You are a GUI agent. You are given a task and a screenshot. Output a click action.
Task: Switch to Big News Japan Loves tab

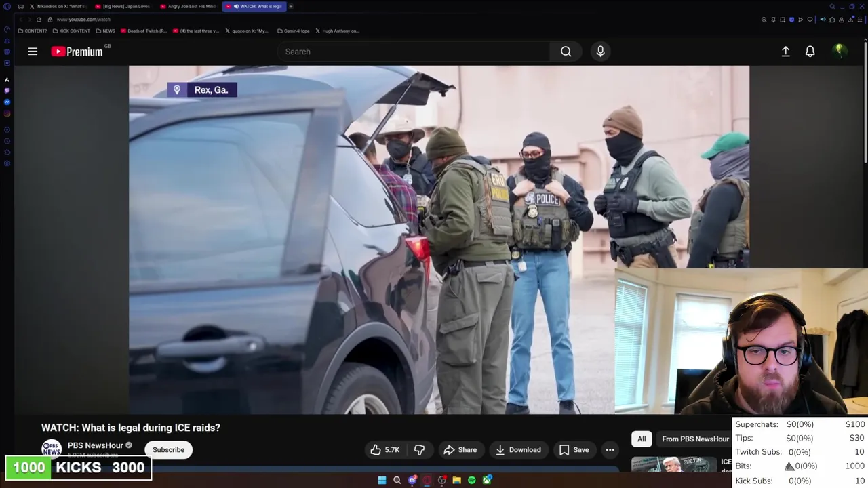(123, 6)
